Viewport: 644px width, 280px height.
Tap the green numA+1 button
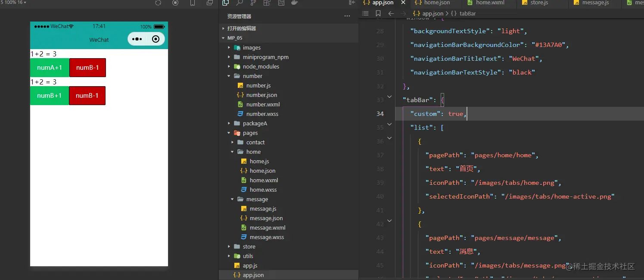point(50,68)
